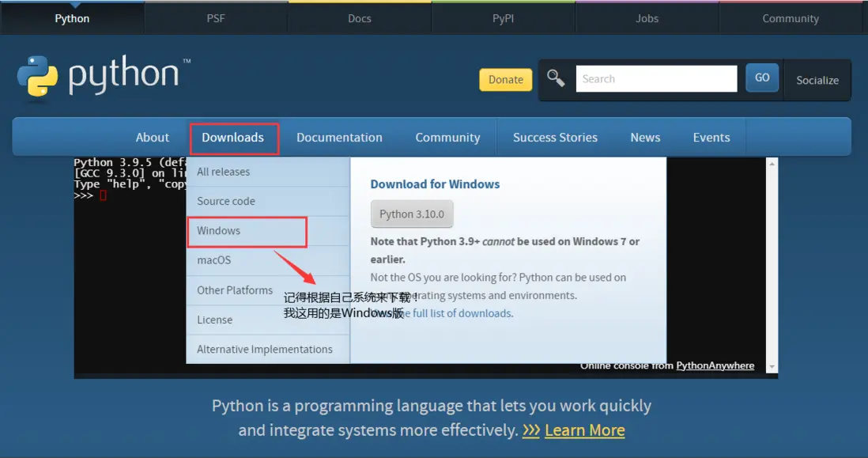Open the Docs top tab
This screenshot has width=868, height=458.
(359, 18)
